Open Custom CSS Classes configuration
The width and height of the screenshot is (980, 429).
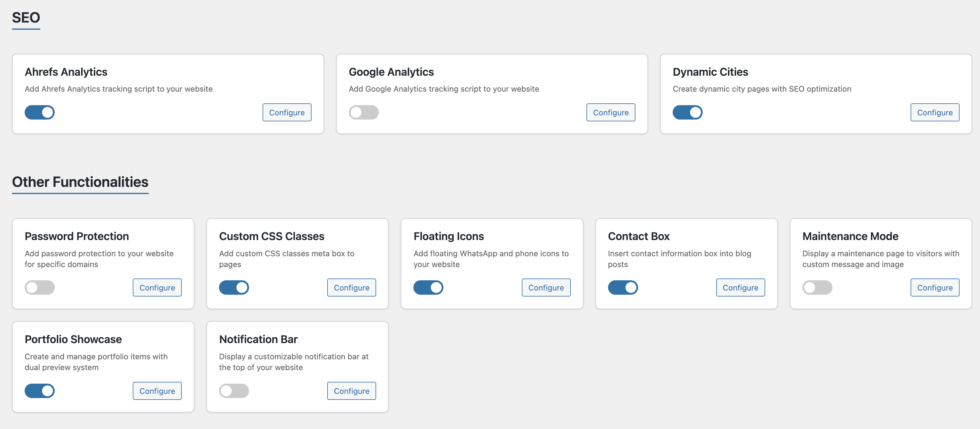(x=351, y=288)
